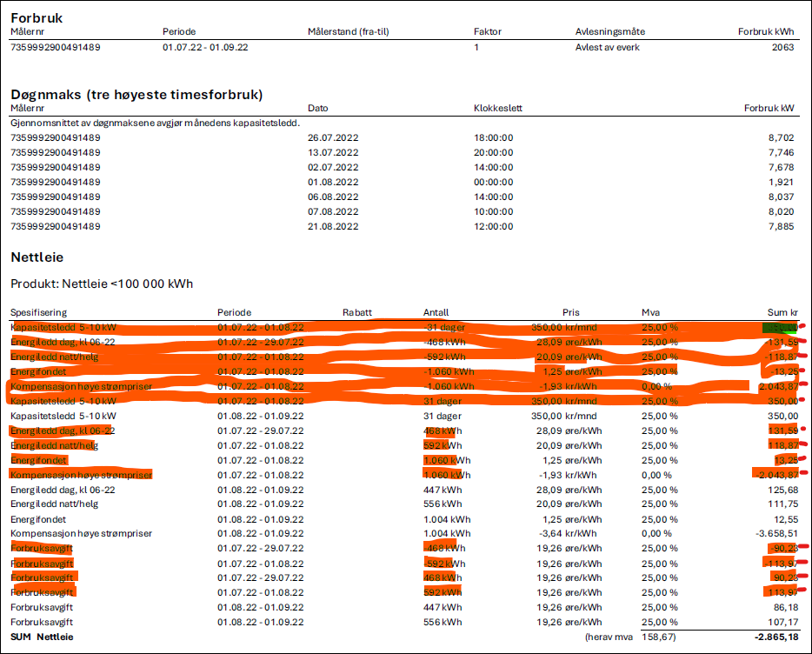This screenshot has width=812, height=654.
Task: Click the green highlighted mark under Sum kr
Action: (778, 327)
